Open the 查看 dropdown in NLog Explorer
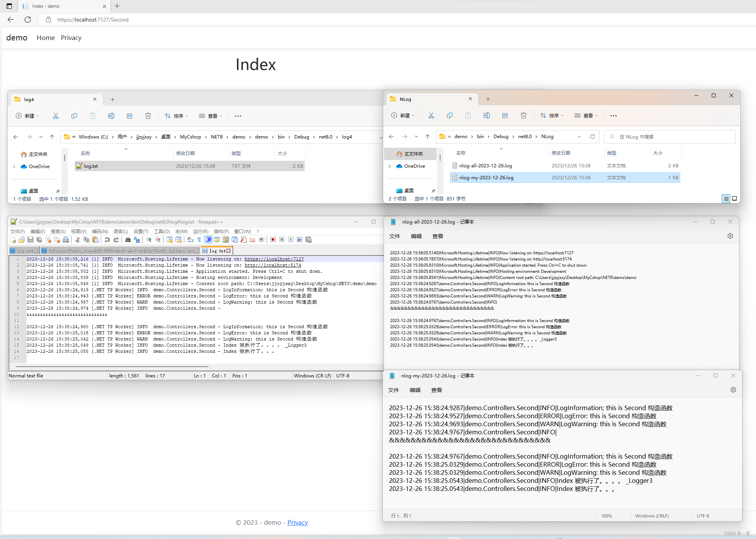756x539 pixels. pyautogui.click(x=586, y=115)
